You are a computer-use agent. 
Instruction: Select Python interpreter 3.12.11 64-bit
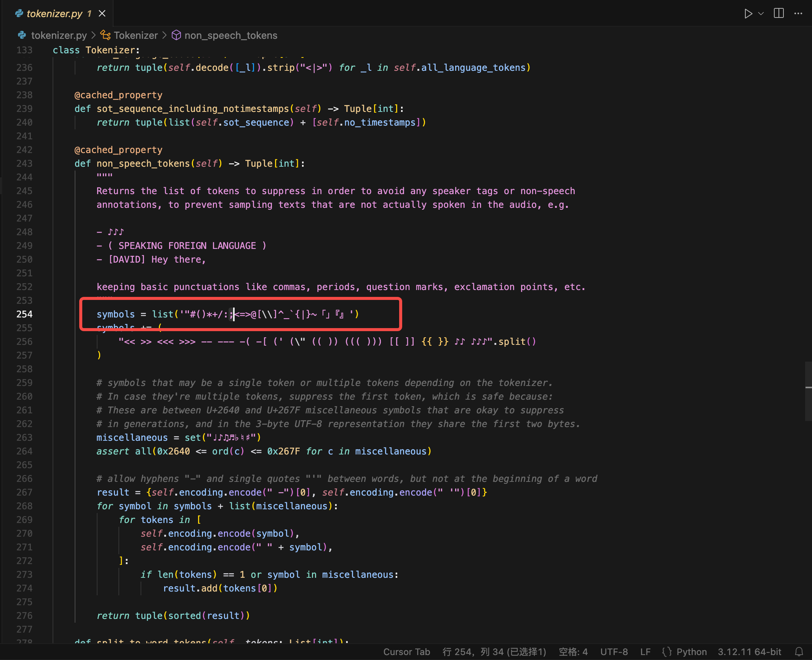click(749, 652)
